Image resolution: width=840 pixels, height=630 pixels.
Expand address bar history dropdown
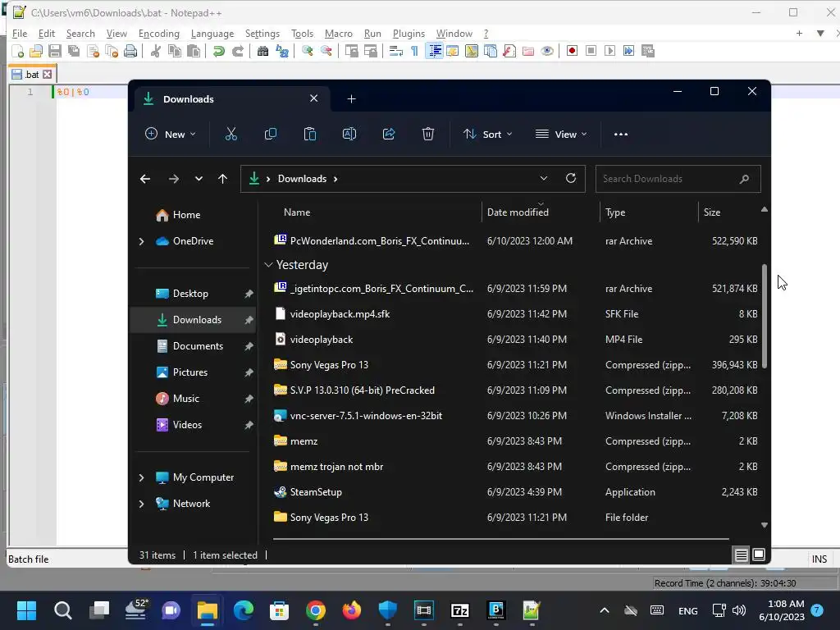tap(544, 178)
